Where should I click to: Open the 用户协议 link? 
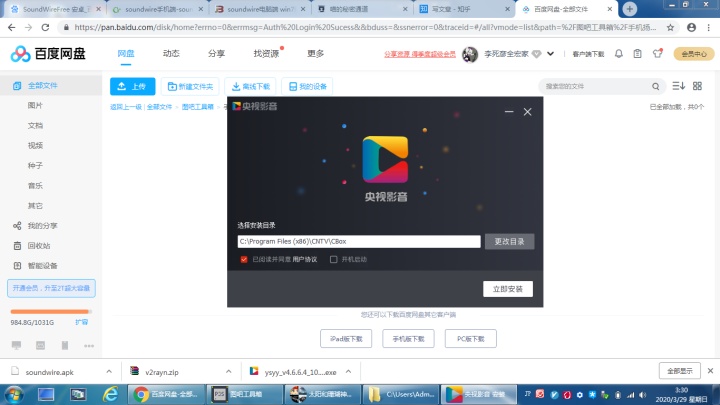coord(304,259)
